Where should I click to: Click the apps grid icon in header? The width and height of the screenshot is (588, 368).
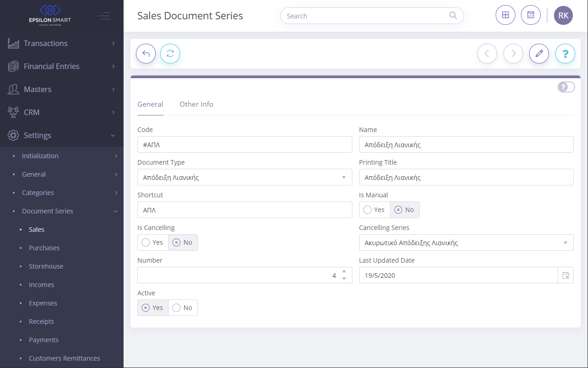point(505,15)
